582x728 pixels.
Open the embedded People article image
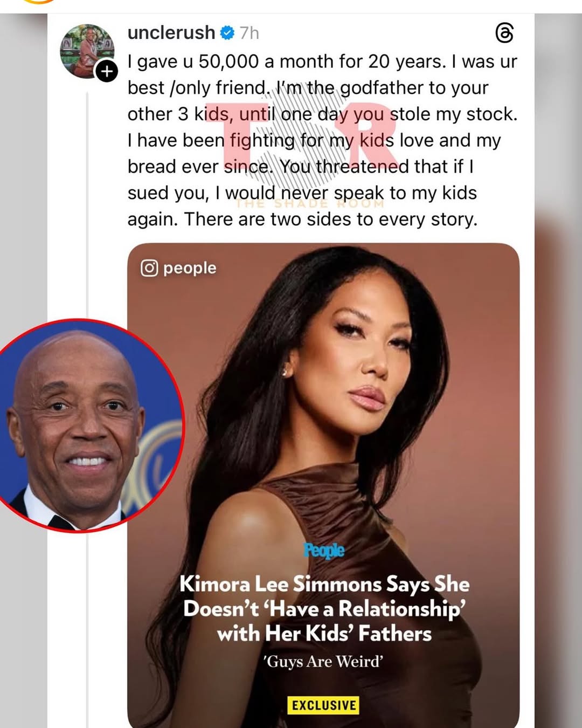(x=323, y=485)
